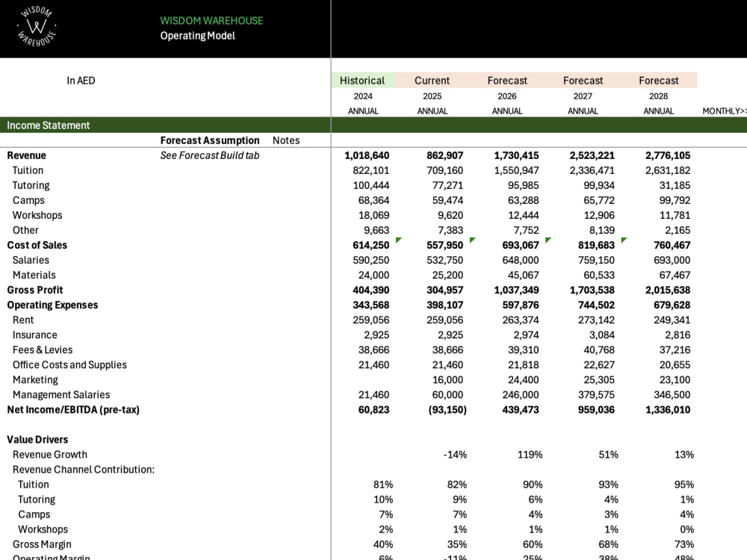747x560 pixels.
Task: Select the Operating Model subtitle cell
Action: coord(198,36)
